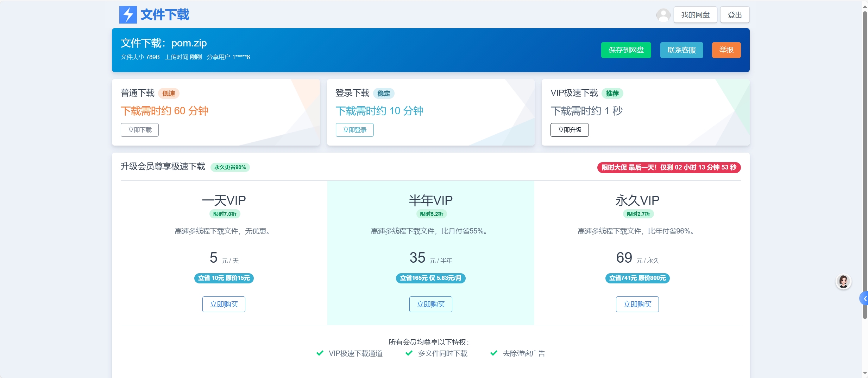Click the vertical scrollbar thumb

pos(865,165)
